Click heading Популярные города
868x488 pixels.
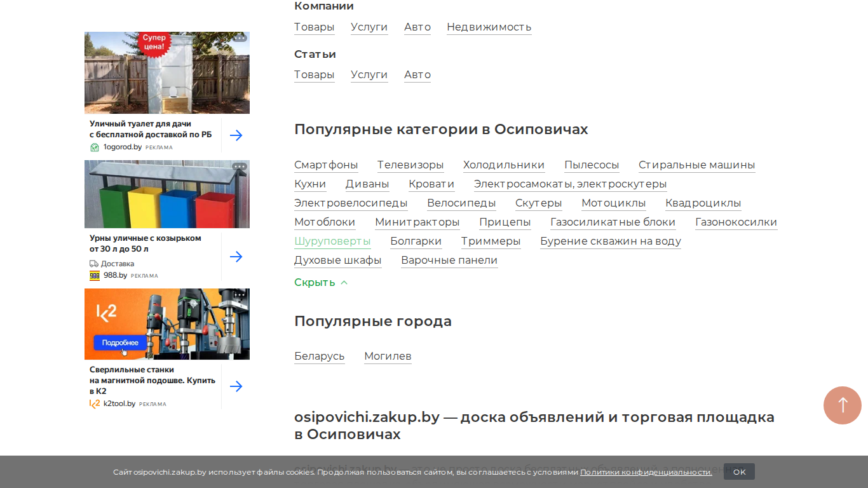[373, 322]
